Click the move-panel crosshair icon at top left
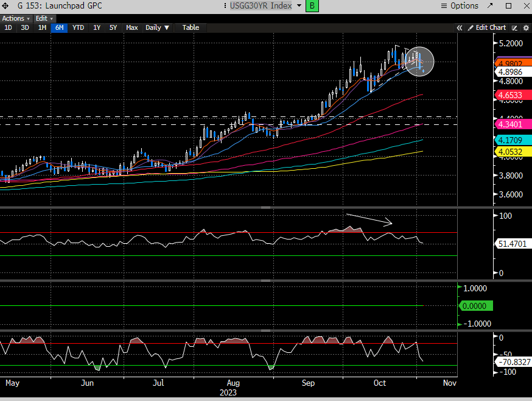532x401 pixels. point(5,5)
